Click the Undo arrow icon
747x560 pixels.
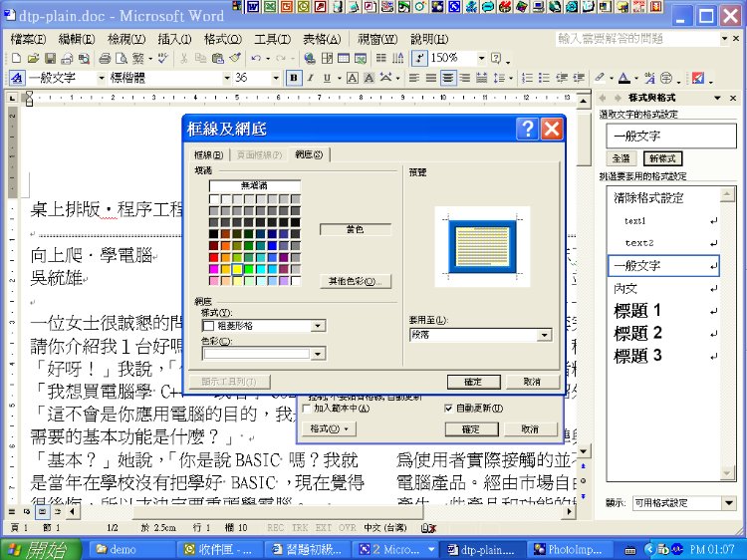pyautogui.click(x=256, y=58)
